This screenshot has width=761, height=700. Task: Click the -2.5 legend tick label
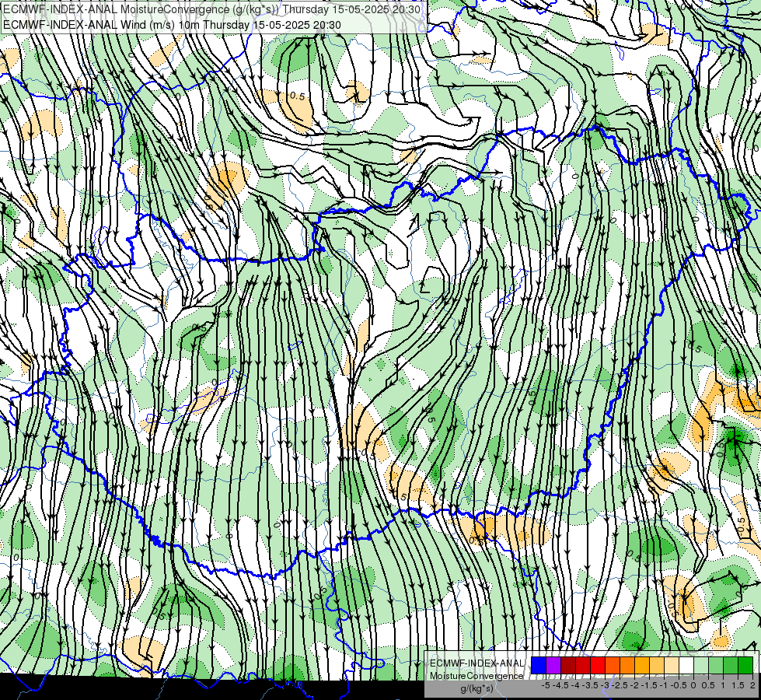tap(620, 685)
